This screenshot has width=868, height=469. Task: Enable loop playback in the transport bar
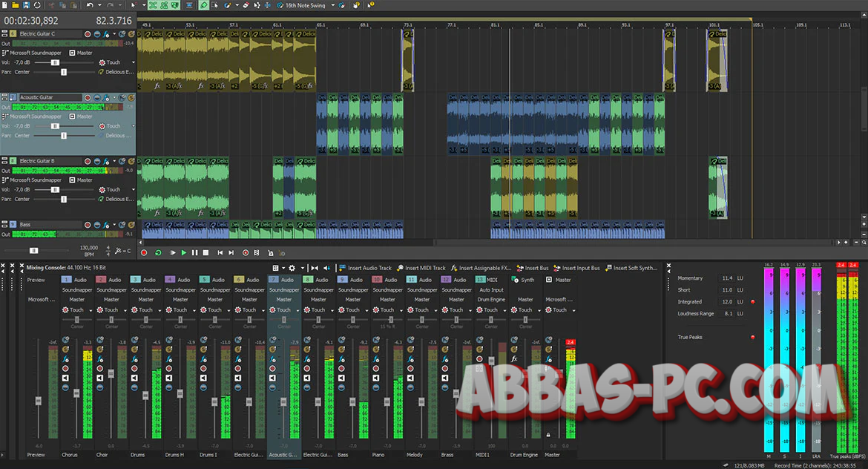158,252
